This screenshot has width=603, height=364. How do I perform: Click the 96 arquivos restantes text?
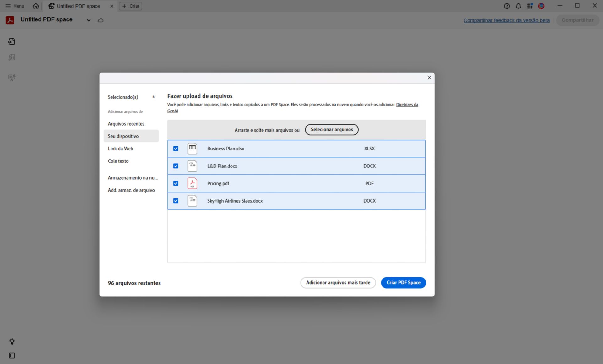point(134,283)
